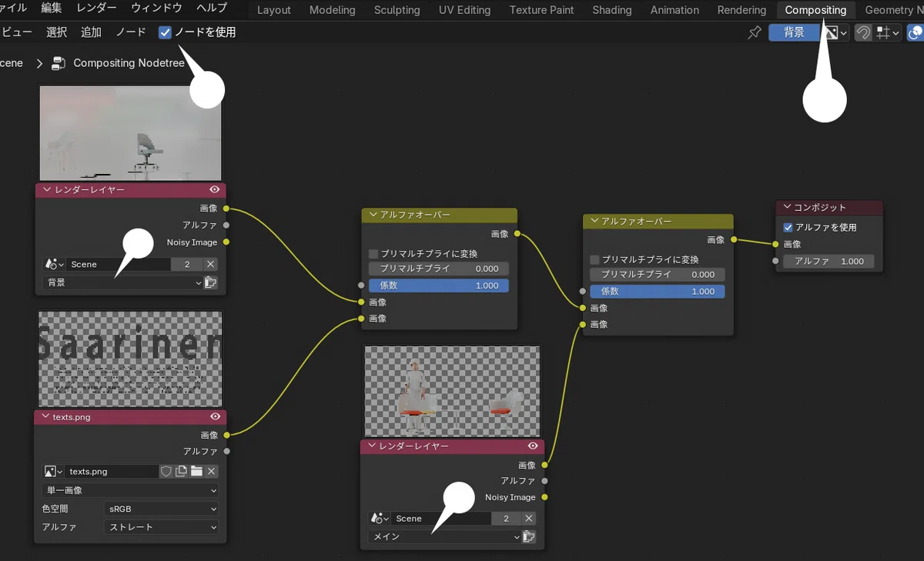Viewport: 924px width, 561px height.
Task: Toggle preview eye on texts.png node
Action: pyautogui.click(x=214, y=416)
